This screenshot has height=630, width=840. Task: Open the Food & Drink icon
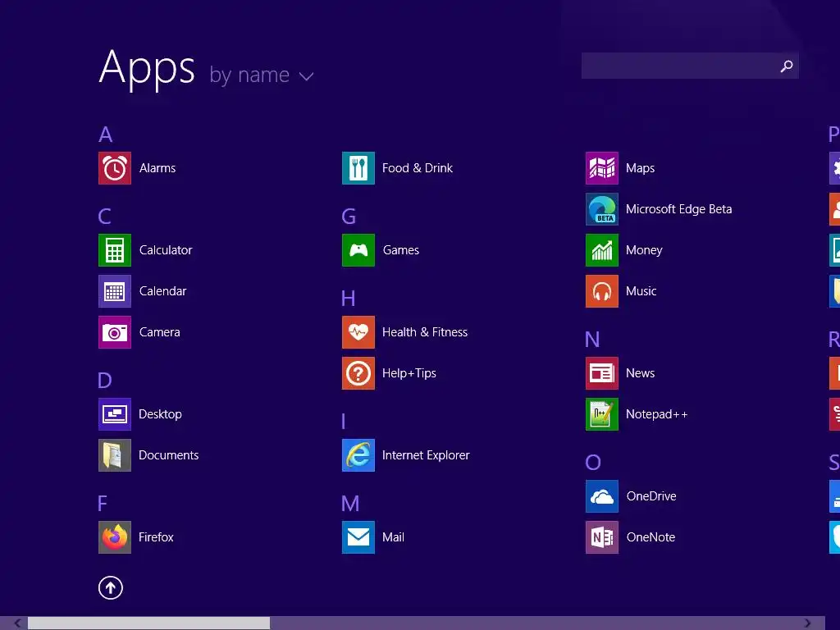[358, 168]
